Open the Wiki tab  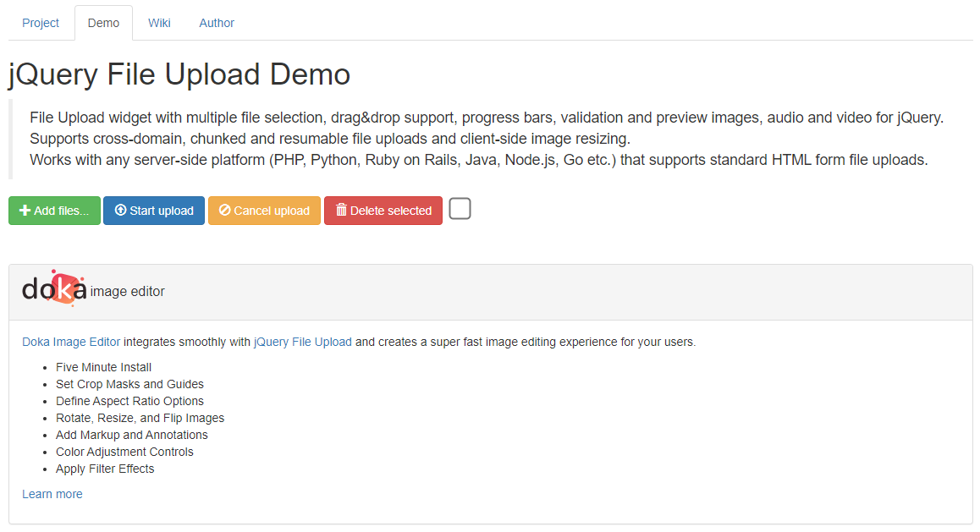[159, 23]
